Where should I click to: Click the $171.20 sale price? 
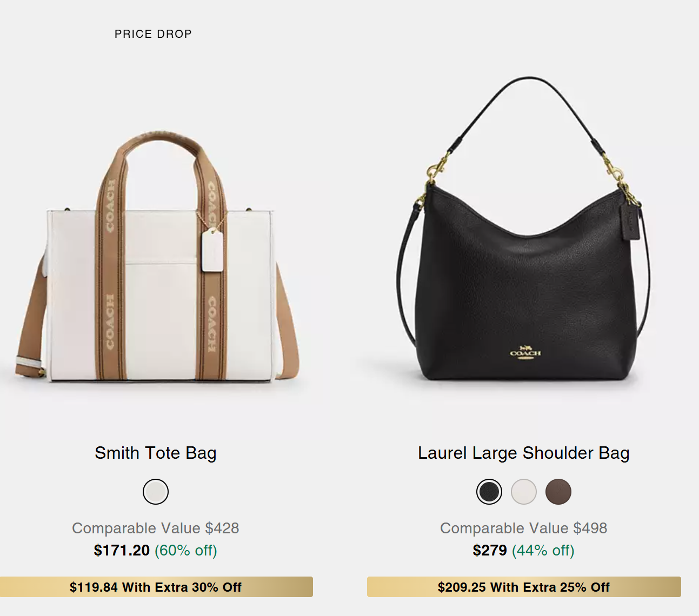[122, 550]
